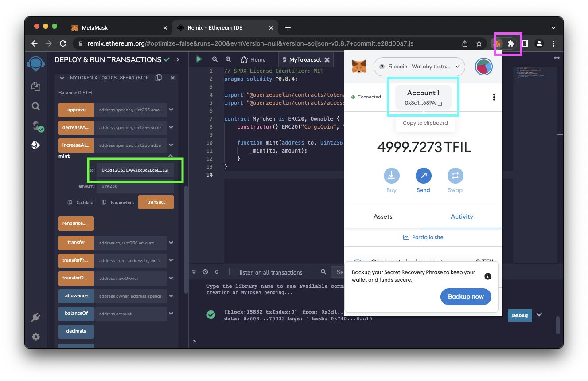Reload the Remix page
This screenshot has width=588, height=381.
click(x=63, y=43)
